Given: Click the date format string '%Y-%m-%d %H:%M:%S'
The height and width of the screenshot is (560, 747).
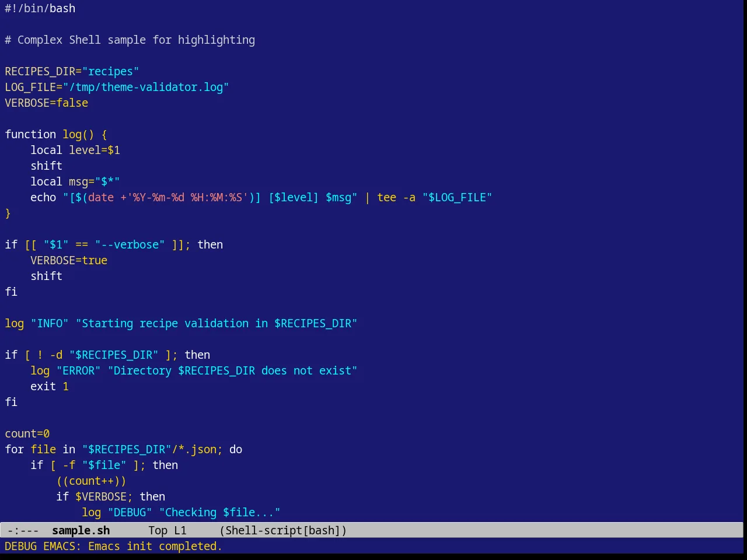Looking at the screenshot, I should click(187, 197).
